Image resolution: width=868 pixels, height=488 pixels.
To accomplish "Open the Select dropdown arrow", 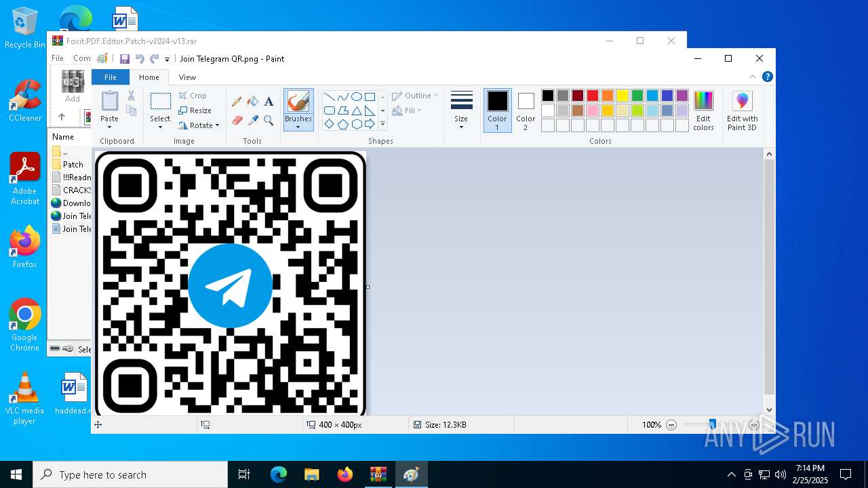I will click(x=160, y=127).
